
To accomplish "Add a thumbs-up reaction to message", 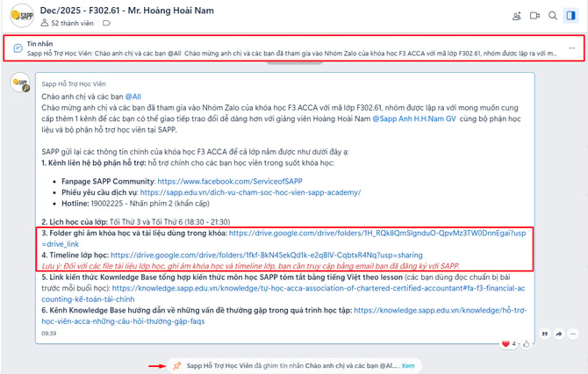I will tap(527, 343).
